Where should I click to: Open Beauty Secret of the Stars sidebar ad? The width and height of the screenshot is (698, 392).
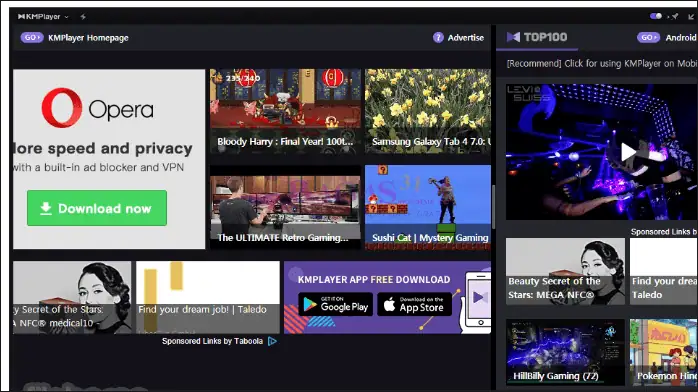point(565,271)
